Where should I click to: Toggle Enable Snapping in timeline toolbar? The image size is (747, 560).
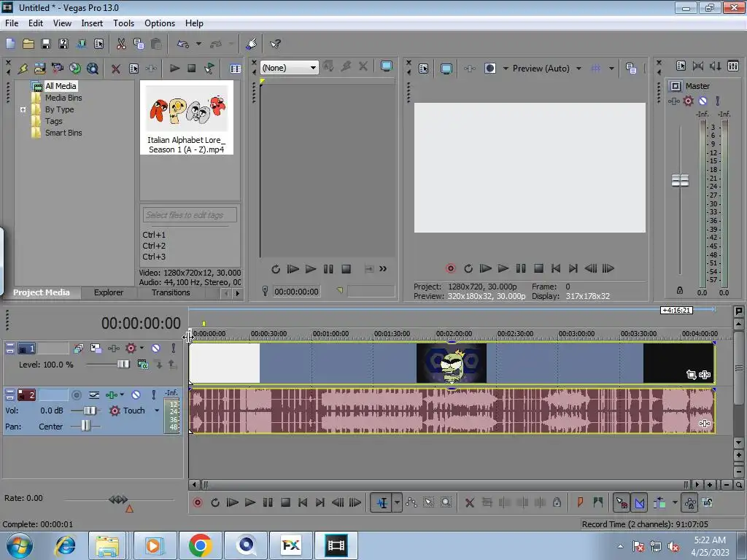click(622, 502)
